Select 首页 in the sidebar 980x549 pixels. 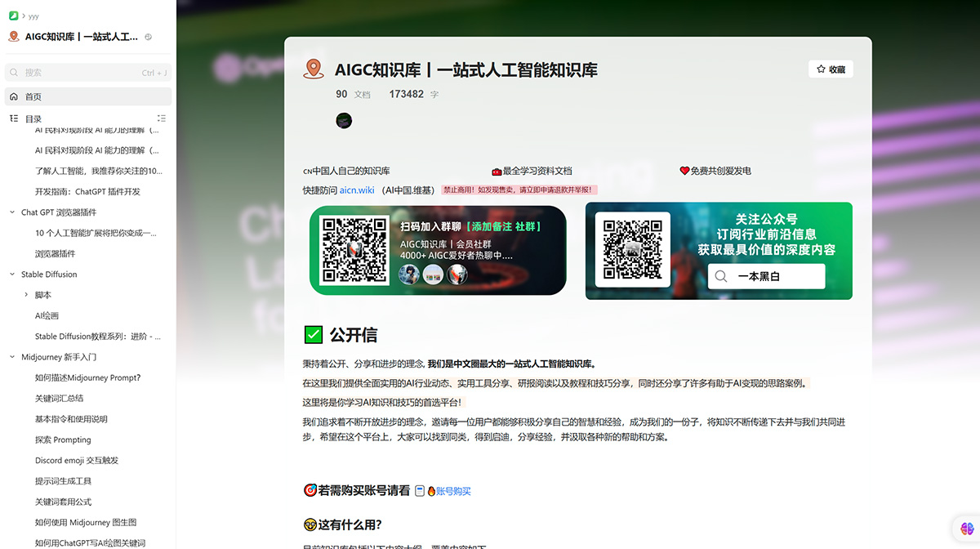pos(34,96)
